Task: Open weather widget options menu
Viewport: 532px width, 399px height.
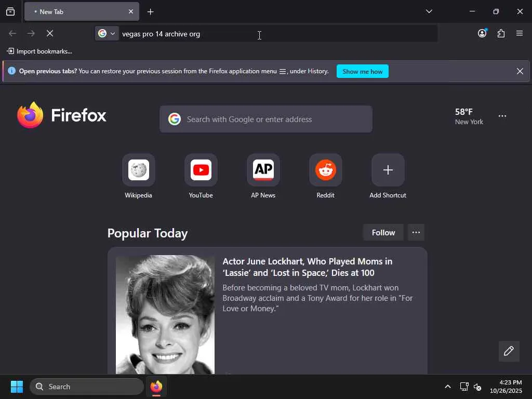Action: click(x=502, y=116)
